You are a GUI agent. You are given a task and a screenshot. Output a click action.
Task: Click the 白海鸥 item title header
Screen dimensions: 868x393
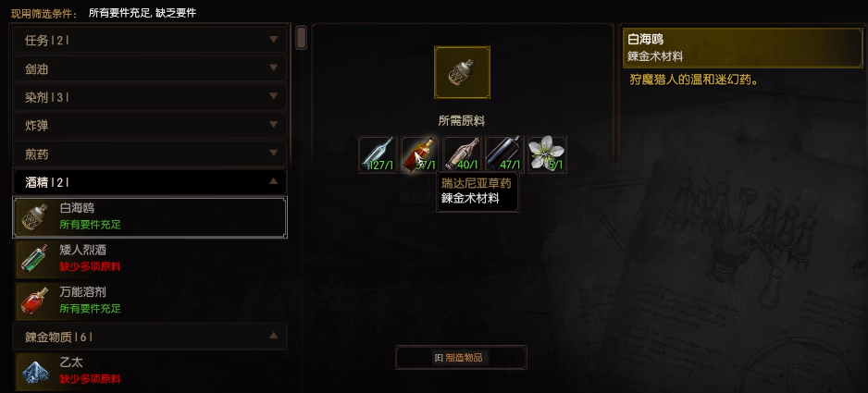(743, 47)
